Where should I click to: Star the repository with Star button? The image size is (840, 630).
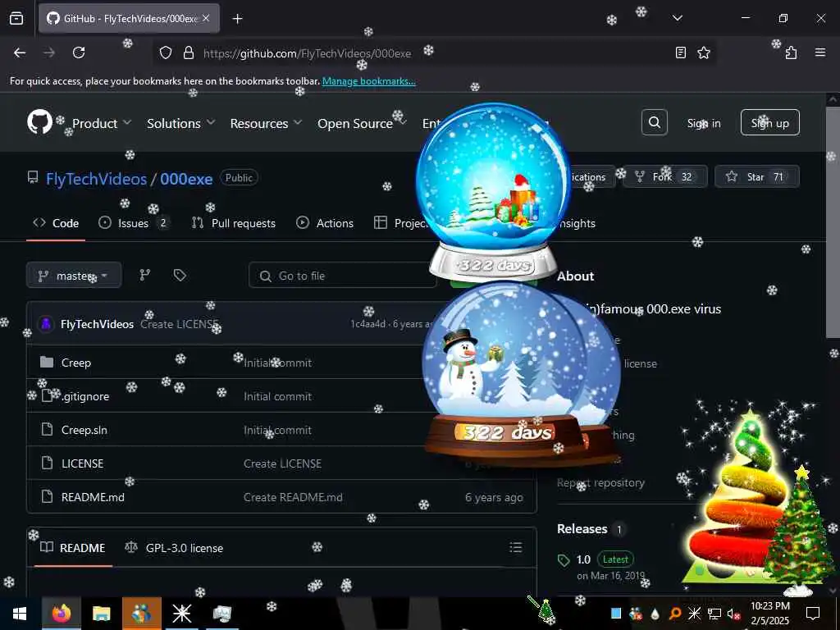757,177
